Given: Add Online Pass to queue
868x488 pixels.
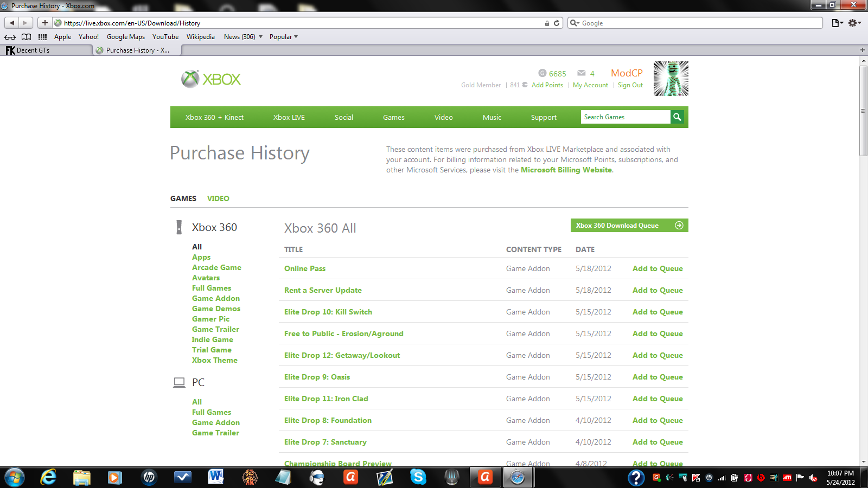Looking at the screenshot, I should tap(658, 268).
